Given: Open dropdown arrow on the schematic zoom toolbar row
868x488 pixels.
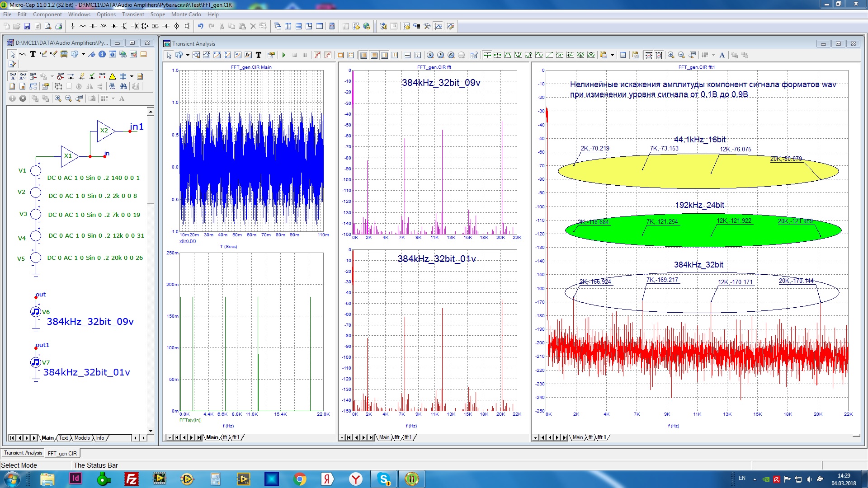Looking at the screenshot, I should tap(113, 99).
